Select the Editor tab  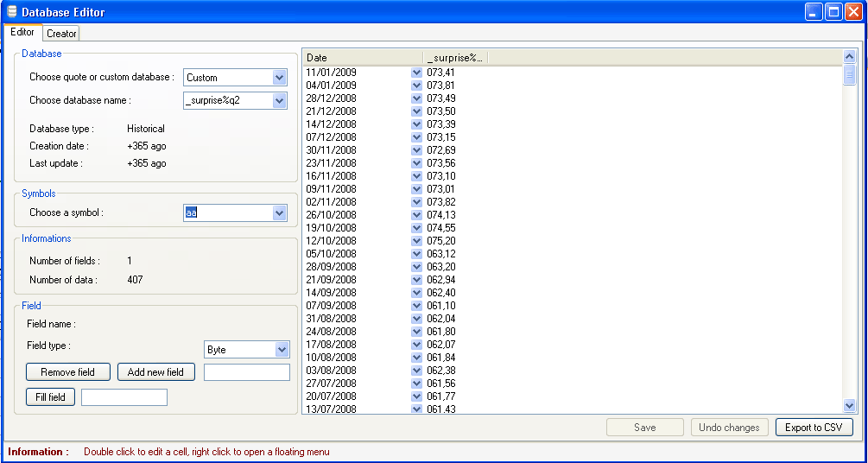[x=22, y=33]
